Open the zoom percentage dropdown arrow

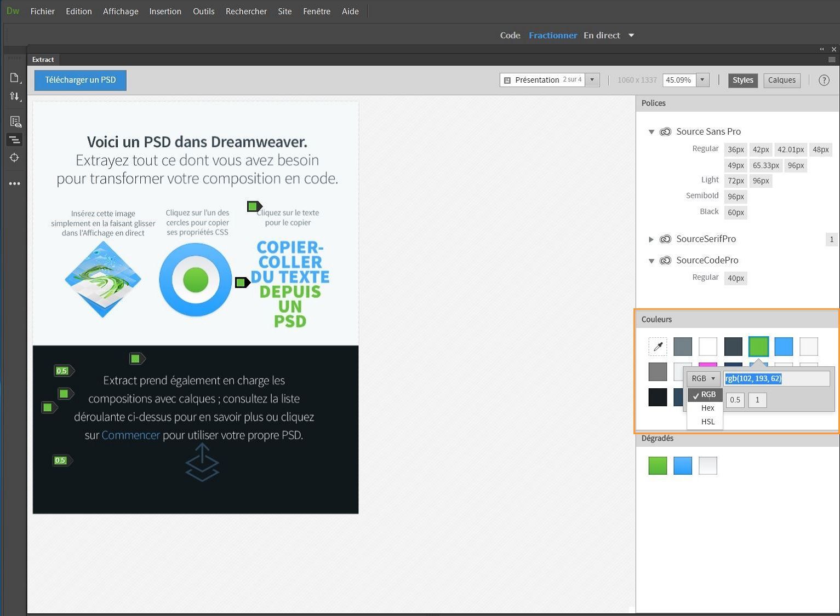point(702,80)
